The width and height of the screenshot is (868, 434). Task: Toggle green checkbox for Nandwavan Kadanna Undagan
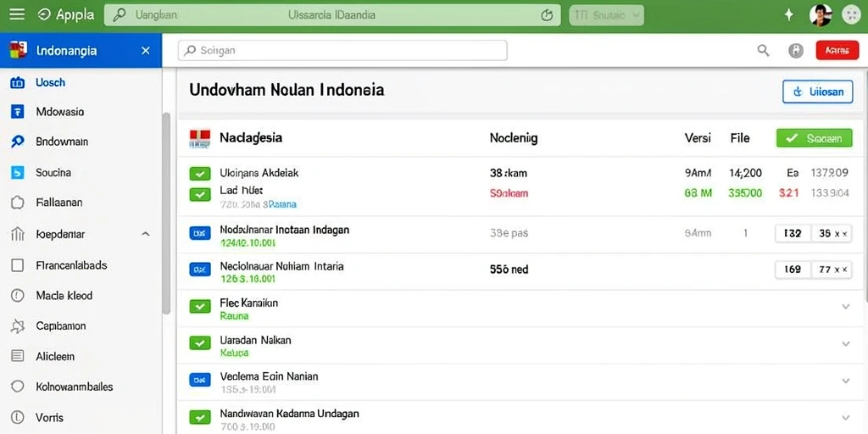pos(200,417)
